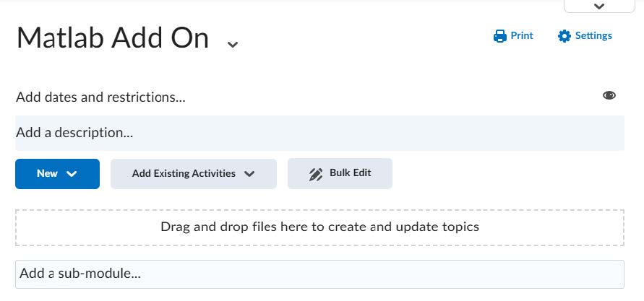
Task: Click the Add a description field
Action: [75, 133]
